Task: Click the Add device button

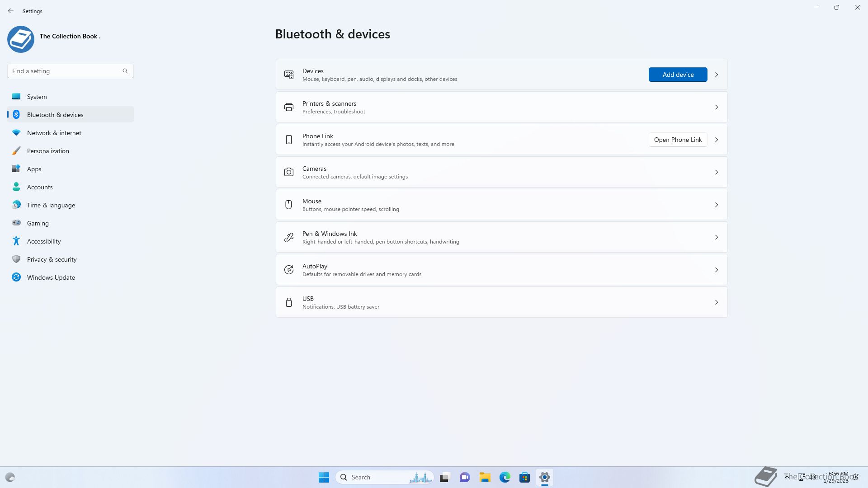Action: pyautogui.click(x=678, y=75)
